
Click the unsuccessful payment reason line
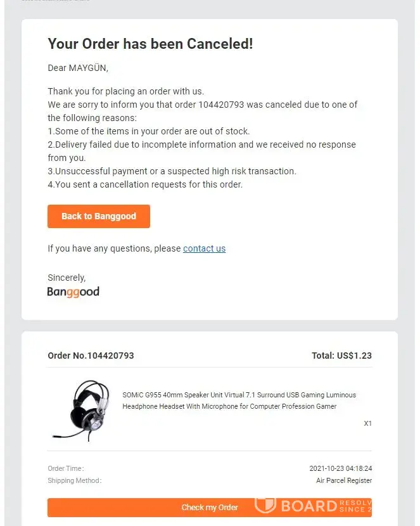click(x=172, y=171)
